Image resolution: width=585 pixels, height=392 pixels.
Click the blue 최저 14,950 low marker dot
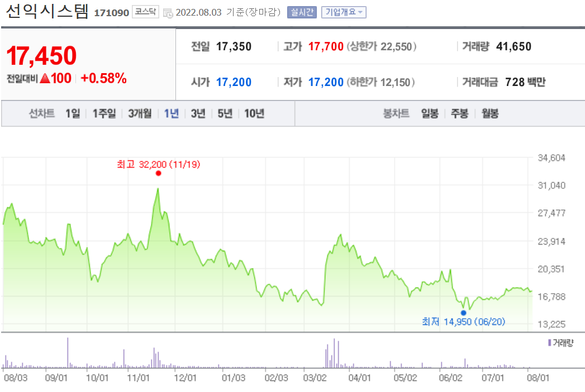463,313
